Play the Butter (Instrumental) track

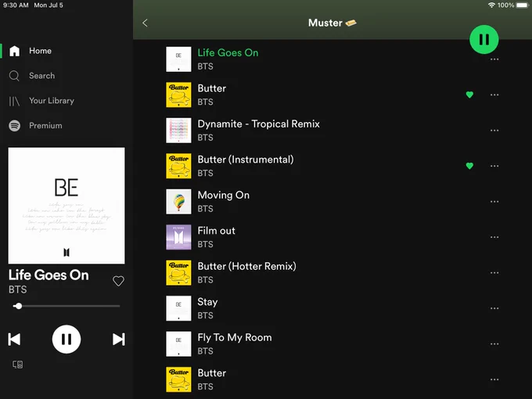point(332,166)
